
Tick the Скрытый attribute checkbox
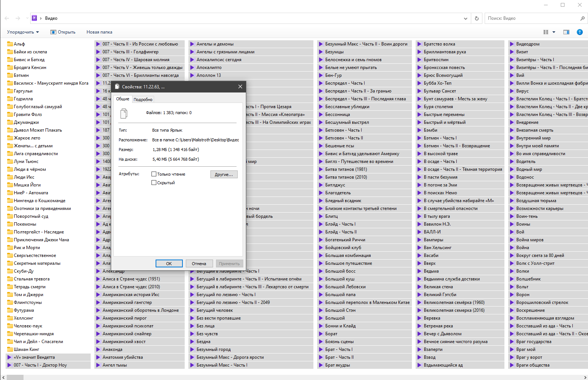pos(154,183)
